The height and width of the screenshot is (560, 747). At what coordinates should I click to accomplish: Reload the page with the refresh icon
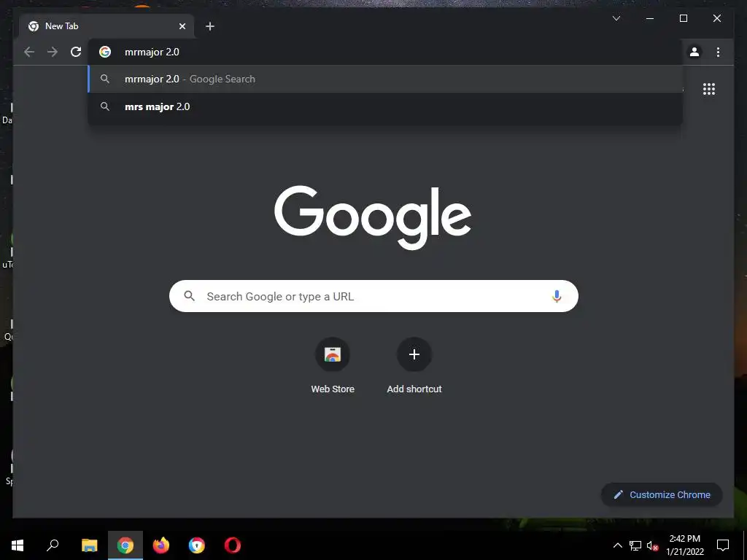[x=76, y=52]
